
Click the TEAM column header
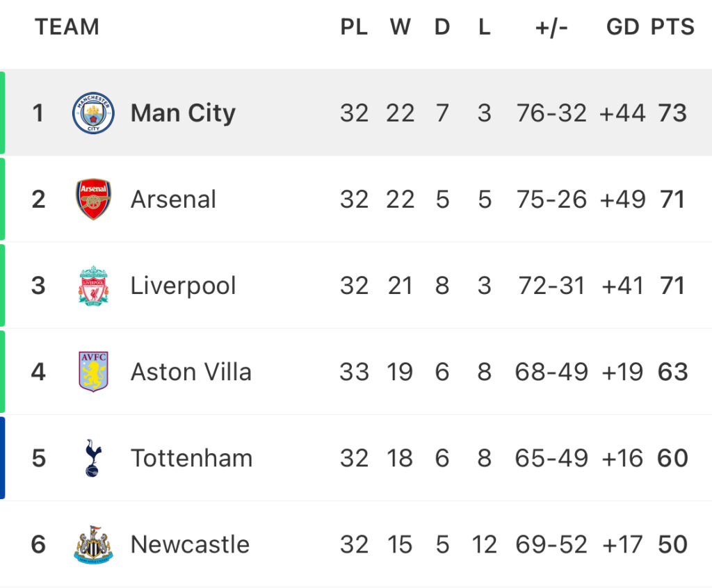(x=67, y=27)
